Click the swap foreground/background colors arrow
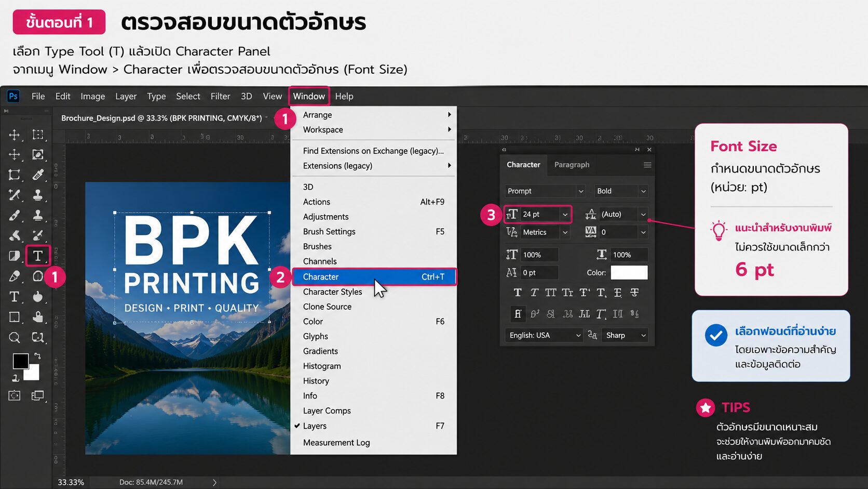 coord(37,356)
